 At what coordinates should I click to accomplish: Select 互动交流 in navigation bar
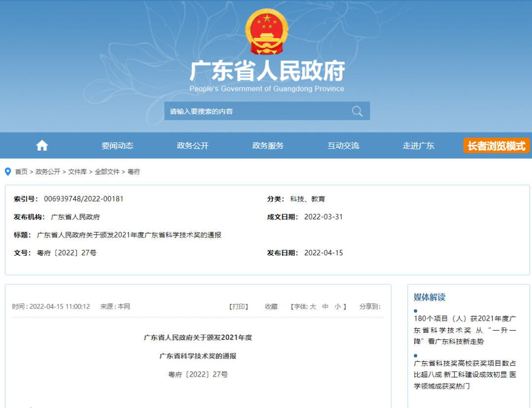pos(343,145)
